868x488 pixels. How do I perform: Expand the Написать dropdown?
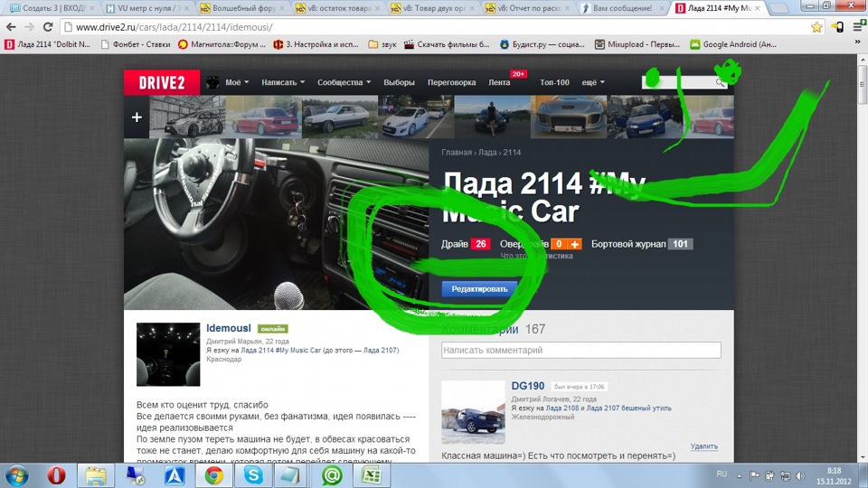click(283, 82)
